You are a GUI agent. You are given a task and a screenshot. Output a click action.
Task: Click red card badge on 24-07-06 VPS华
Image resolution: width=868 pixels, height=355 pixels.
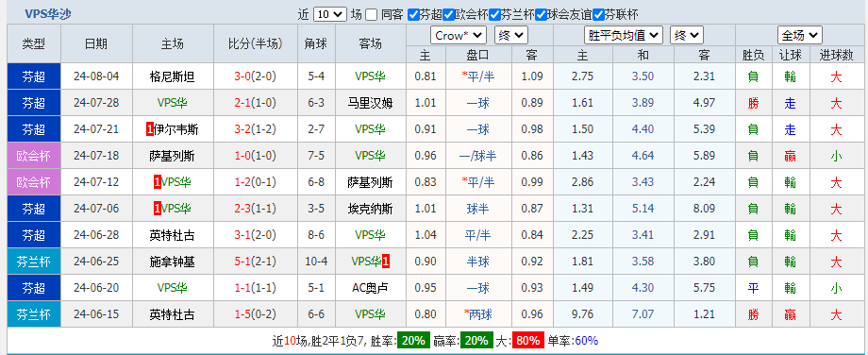coord(158,209)
